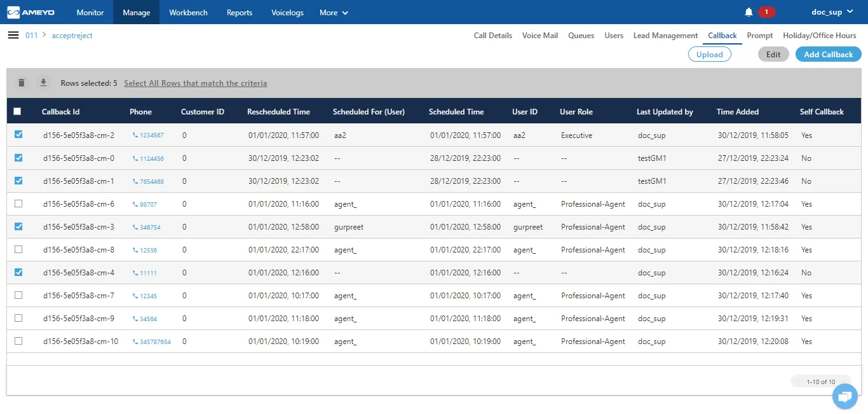The height and width of the screenshot is (414, 868).
Task: Go to the Reports tab
Action: (x=240, y=12)
